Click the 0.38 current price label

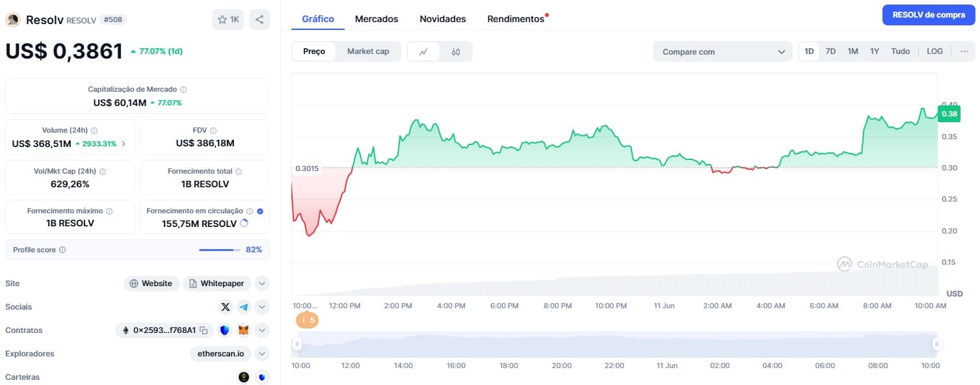pos(949,114)
